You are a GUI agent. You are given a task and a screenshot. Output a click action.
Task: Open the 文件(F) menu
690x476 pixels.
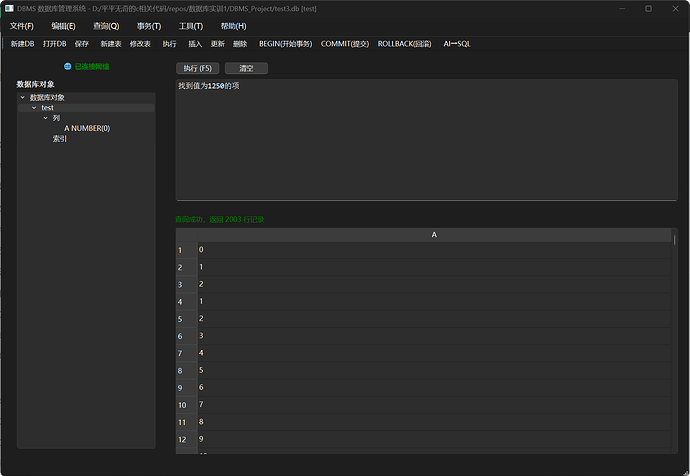pos(22,26)
